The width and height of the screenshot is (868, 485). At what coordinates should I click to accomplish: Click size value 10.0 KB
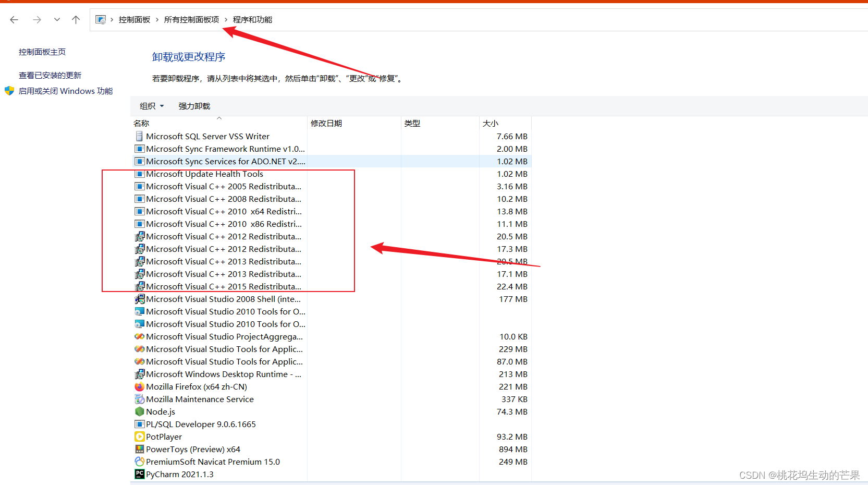(x=514, y=336)
